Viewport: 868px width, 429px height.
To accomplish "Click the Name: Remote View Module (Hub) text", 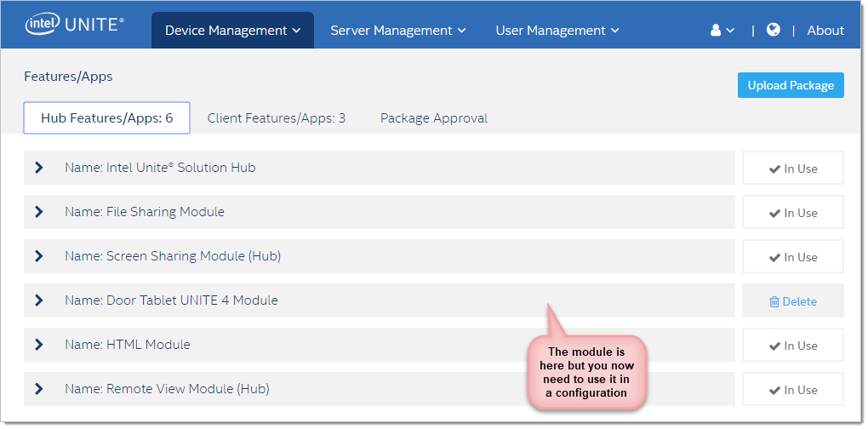I will 167,389.
